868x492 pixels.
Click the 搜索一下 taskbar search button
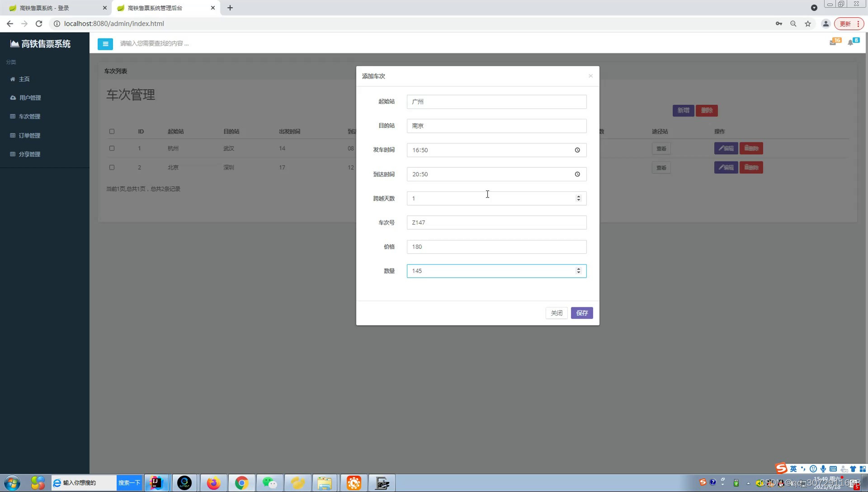pos(129,483)
